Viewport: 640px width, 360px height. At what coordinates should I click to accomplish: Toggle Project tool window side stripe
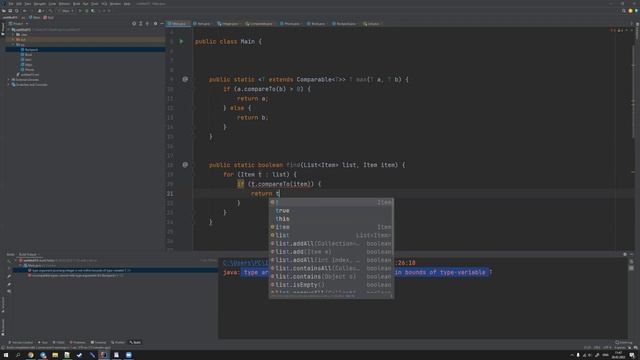click(x=2, y=29)
